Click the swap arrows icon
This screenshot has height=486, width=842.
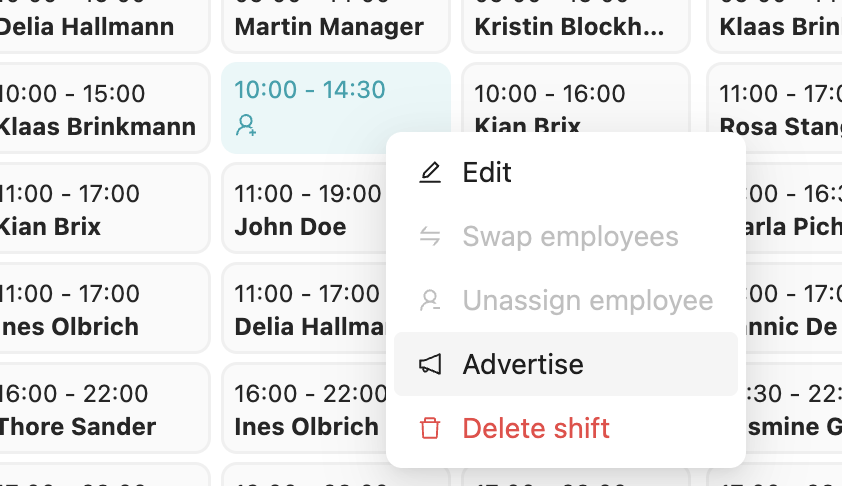(x=430, y=237)
